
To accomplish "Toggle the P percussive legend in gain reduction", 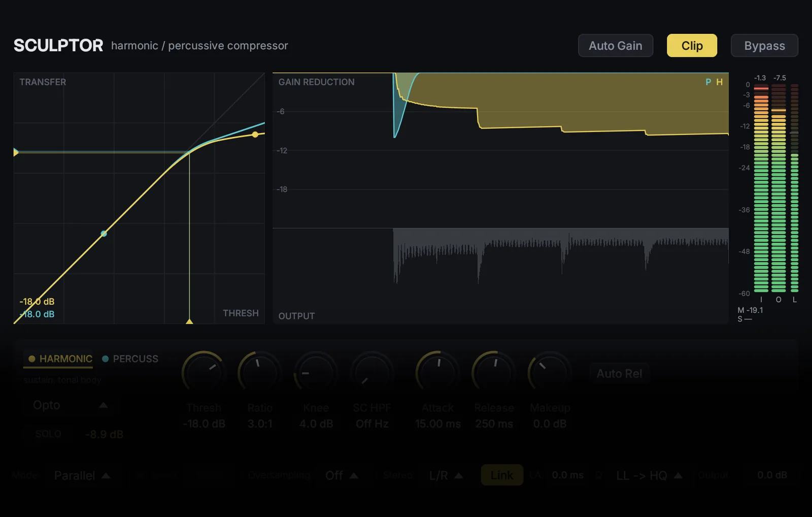I will pyautogui.click(x=708, y=82).
